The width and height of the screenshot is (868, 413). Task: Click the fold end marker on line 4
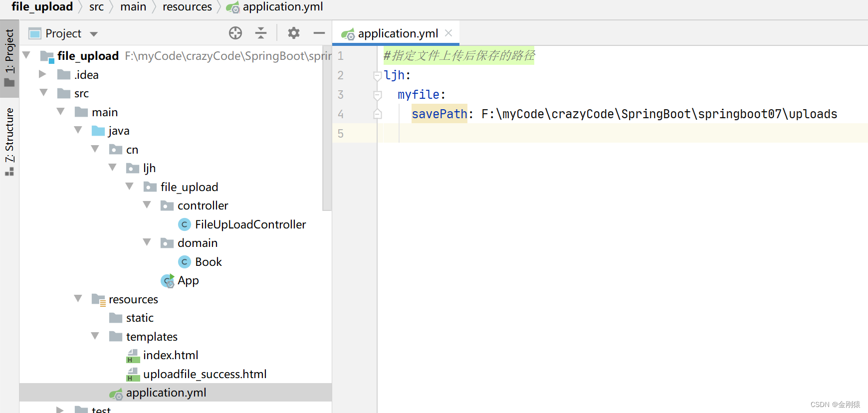pyautogui.click(x=378, y=114)
